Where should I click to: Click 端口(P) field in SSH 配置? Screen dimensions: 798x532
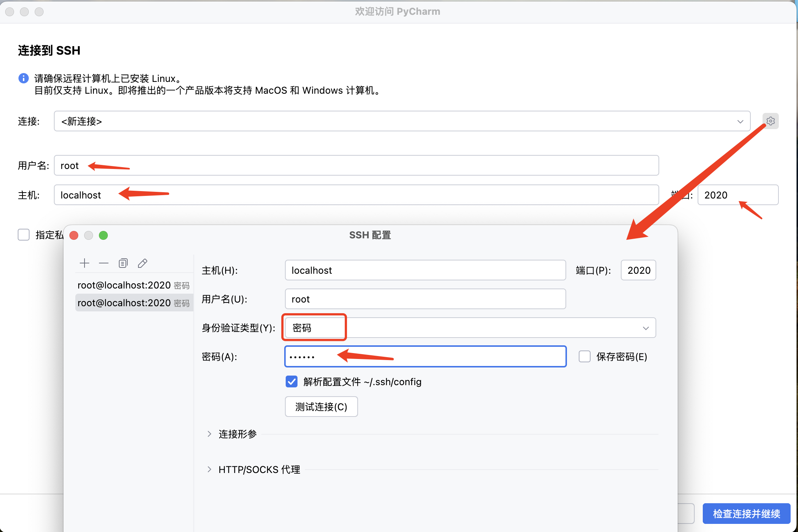pos(639,270)
